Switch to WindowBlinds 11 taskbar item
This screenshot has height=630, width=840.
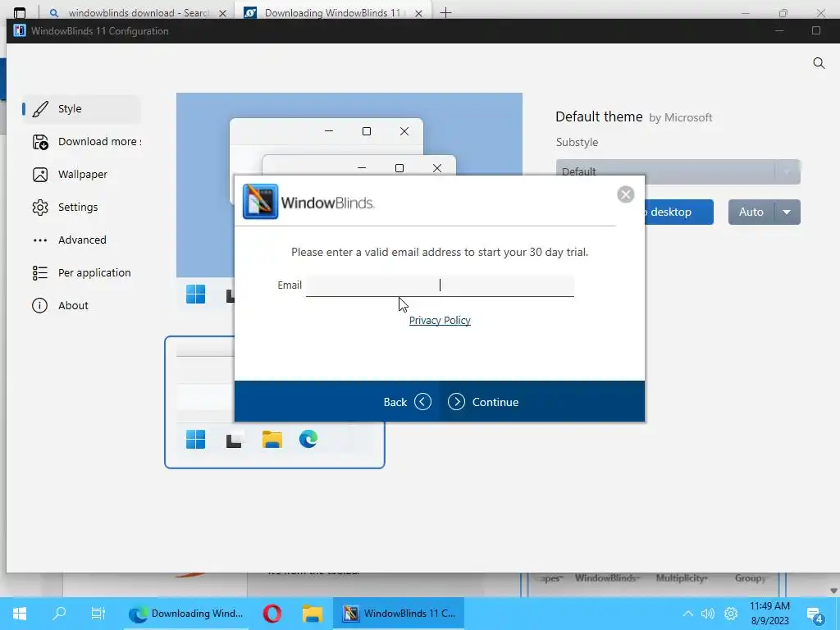tap(399, 614)
